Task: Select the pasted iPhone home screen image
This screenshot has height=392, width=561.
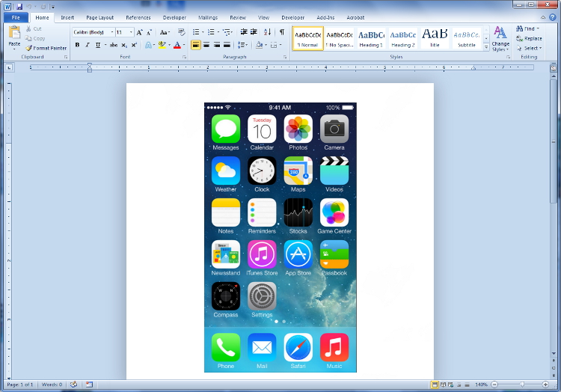Action: [x=280, y=237]
